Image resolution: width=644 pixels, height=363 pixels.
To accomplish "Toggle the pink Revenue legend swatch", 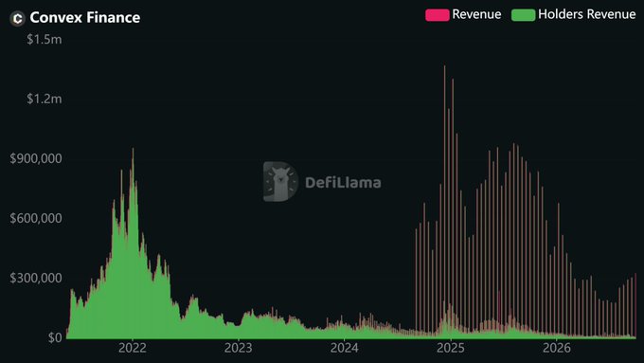I will click(x=437, y=15).
